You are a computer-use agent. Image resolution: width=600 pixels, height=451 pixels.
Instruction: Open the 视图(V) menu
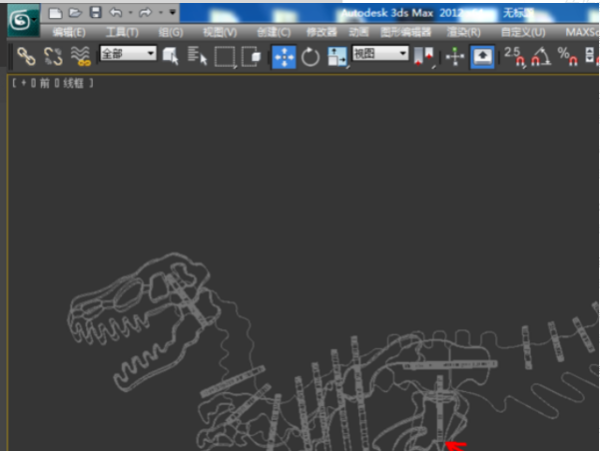pos(220,32)
